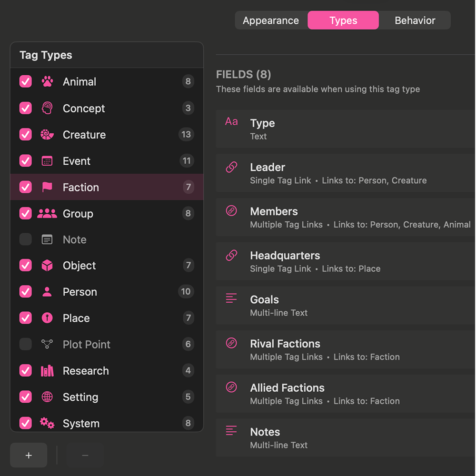Screen dimensions: 476x476
Task: Click the System gears icon
Action: tap(47, 423)
